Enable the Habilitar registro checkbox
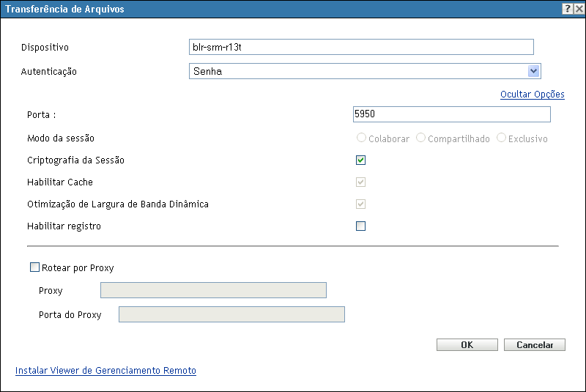The image size is (586, 392). [x=361, y=226]
